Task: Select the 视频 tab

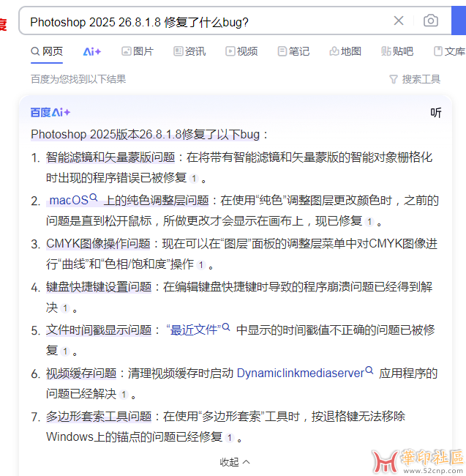Action: 241,51
